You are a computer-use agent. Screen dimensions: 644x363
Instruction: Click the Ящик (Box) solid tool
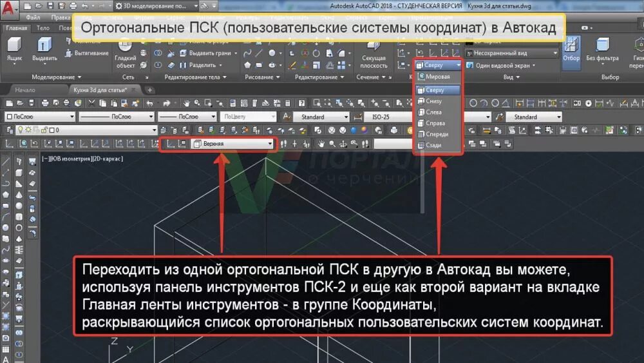(x=14, y=50)
